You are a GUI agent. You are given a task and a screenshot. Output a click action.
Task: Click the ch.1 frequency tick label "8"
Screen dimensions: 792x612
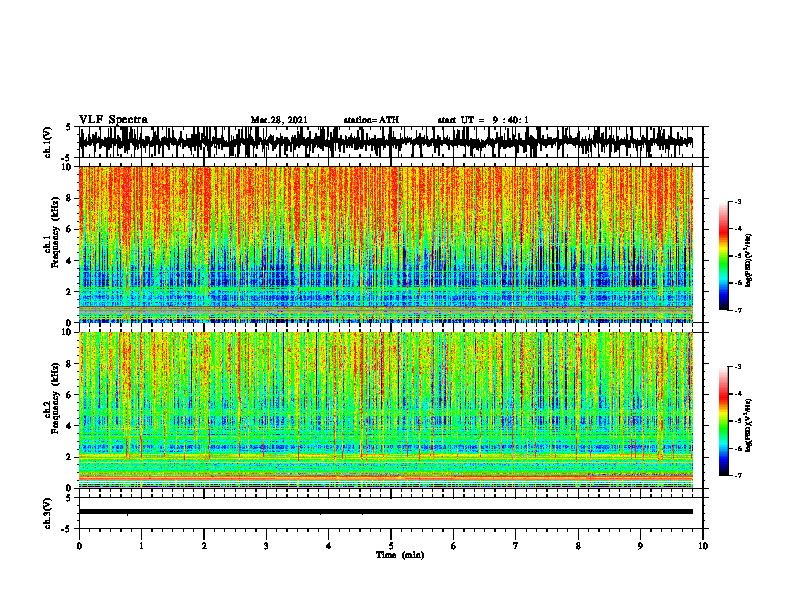click(70, 198)
